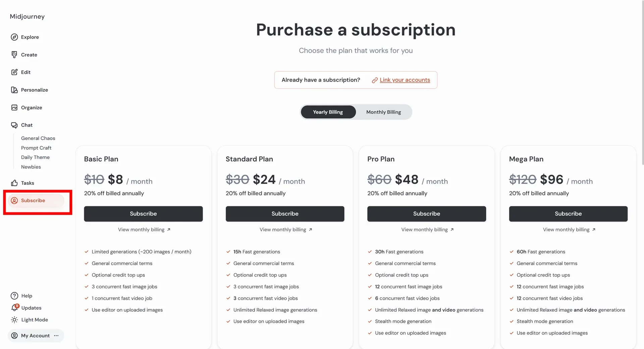Screen dimensions: 644x349
Task: Open Basic Plan View monthly billing arrow
Action: coord(169,230)
